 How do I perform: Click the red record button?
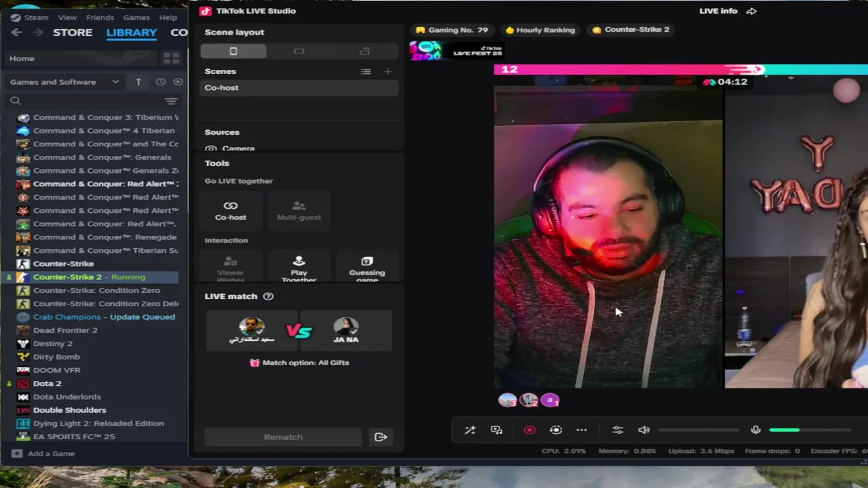(530, 430)
